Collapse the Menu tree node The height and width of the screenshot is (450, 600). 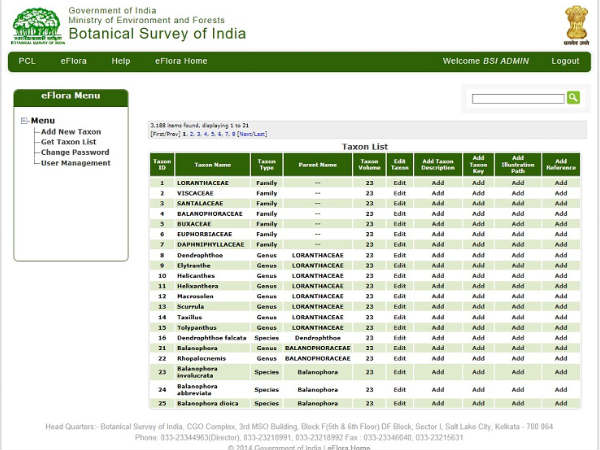(24, 121)
